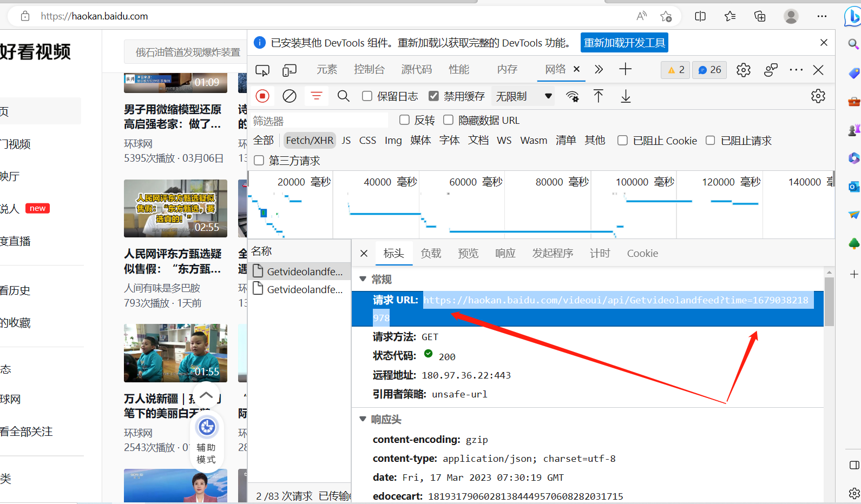Screen dimensions: 861x504
Task: Open browser read aloud icon
Action: 642,16
